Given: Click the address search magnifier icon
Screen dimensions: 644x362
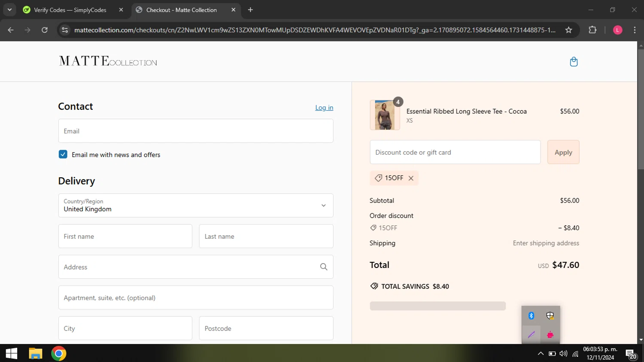Looking at the screenshot, I should pyautogui.click(x=324, y=267).
